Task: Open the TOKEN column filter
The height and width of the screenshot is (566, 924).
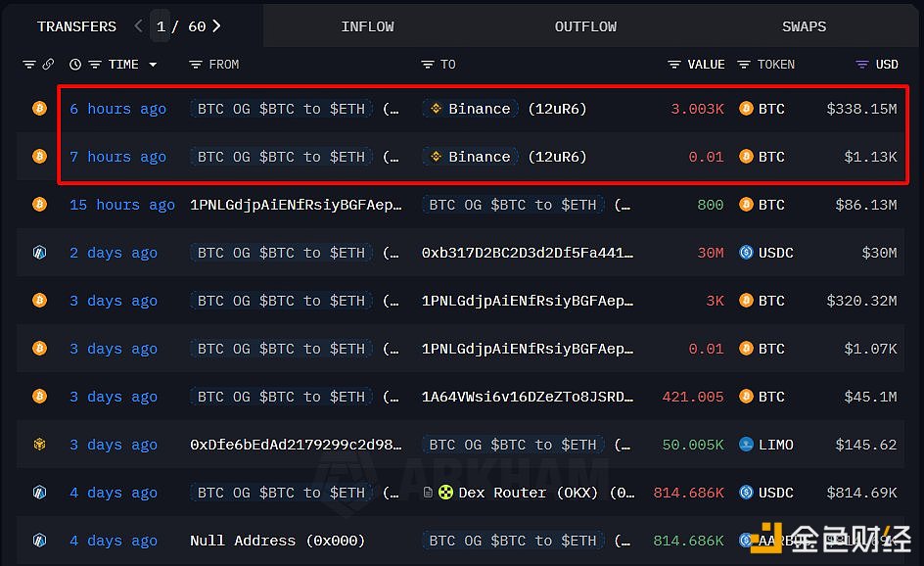Action: (744, 65)
